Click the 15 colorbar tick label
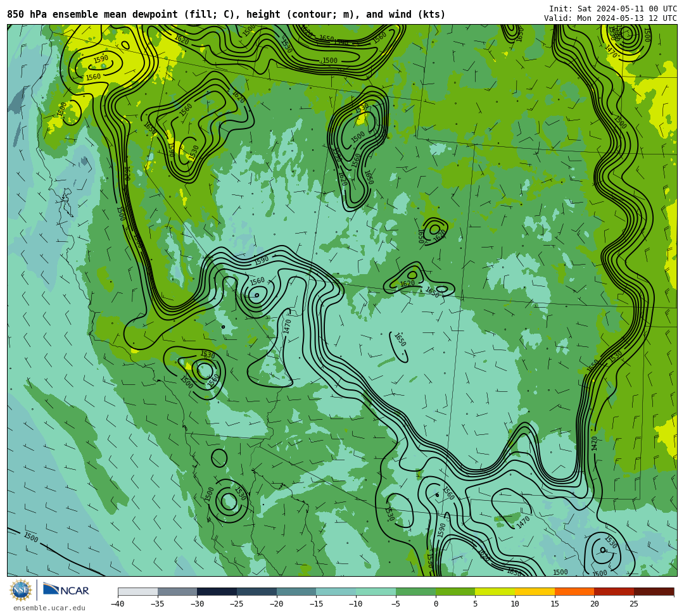The image size is (684, 616). coord(554,604)
